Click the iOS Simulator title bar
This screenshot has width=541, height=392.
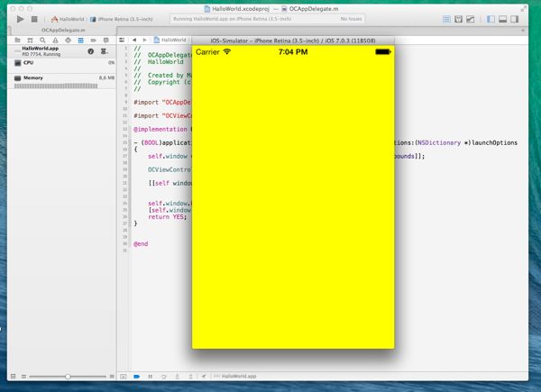pos(293,41)
